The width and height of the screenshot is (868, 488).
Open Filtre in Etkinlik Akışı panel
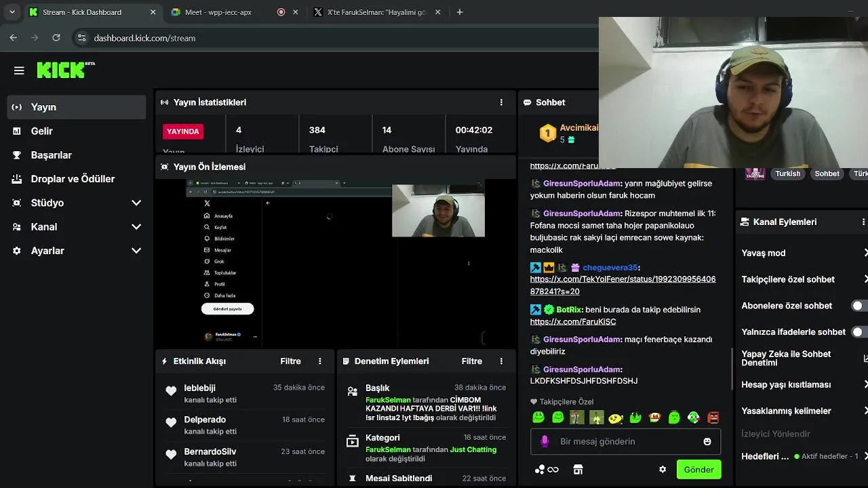[x=290, y=361]
